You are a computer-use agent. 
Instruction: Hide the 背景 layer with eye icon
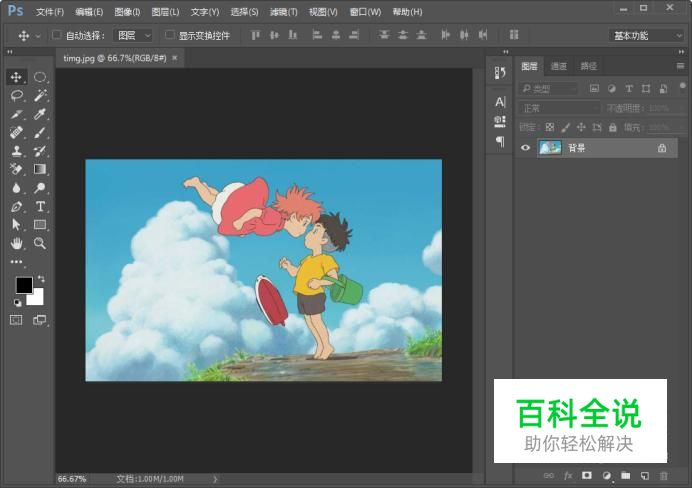click(x=526, y=148)
